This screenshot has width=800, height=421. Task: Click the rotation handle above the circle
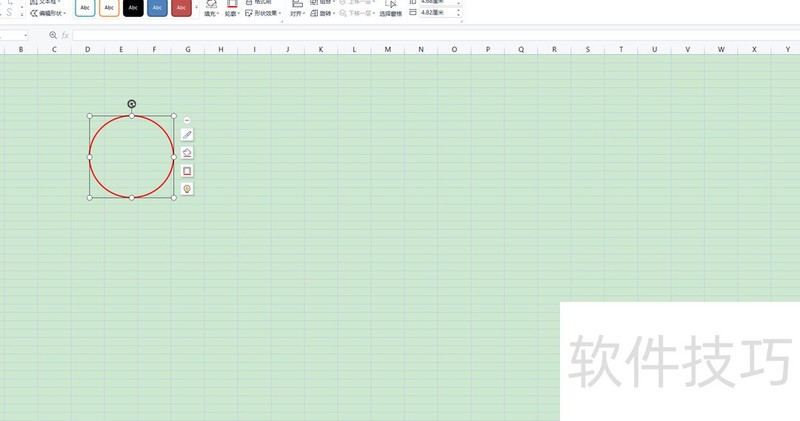tap(132, 104)
